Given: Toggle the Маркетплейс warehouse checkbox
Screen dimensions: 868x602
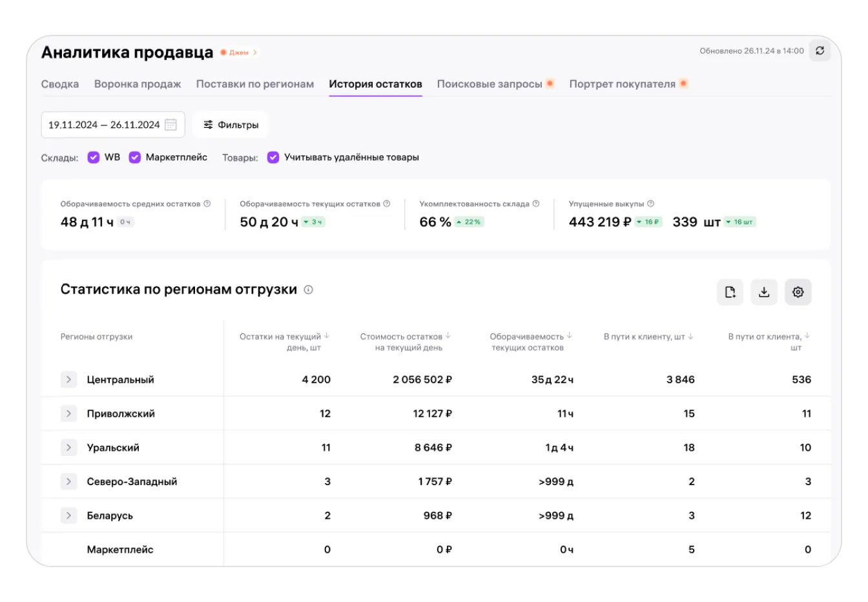Looking at the screenshot, I should point(134,158).
